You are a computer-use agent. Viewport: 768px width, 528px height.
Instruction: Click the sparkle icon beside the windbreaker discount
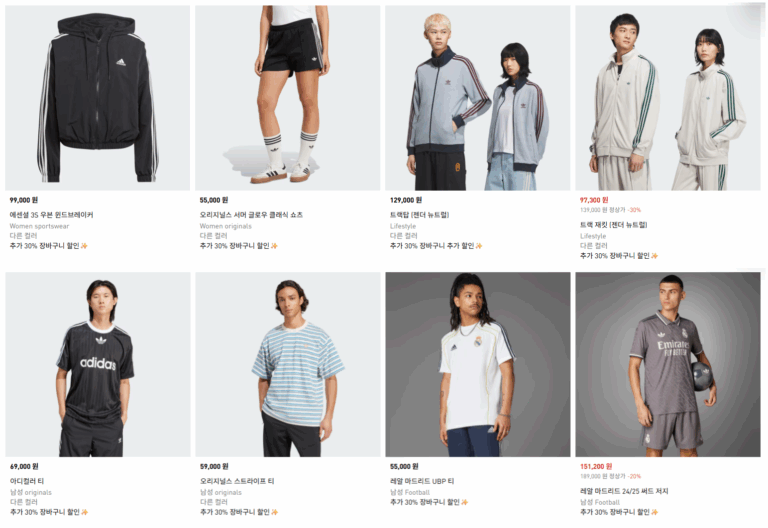[x=84, y=246]
